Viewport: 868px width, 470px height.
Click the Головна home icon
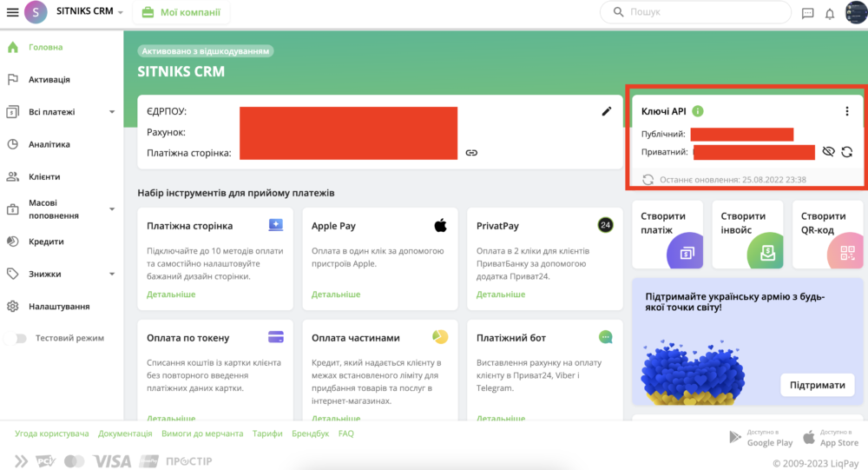coord(13,47)
